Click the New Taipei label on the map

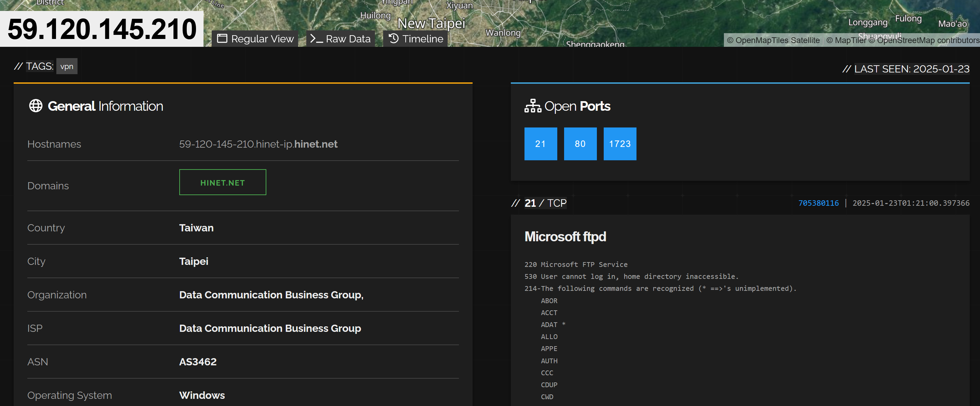click(x=431, y=23)
